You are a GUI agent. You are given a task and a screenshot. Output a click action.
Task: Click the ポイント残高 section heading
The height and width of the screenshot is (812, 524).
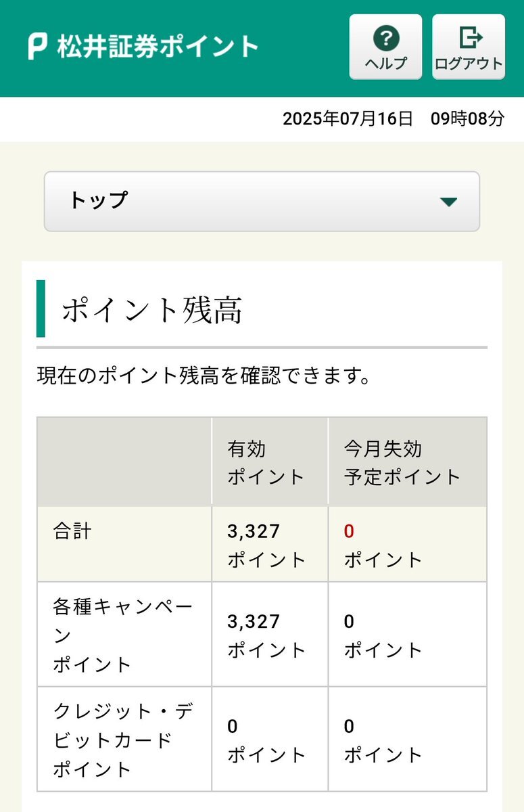click(x=152, y=310)
